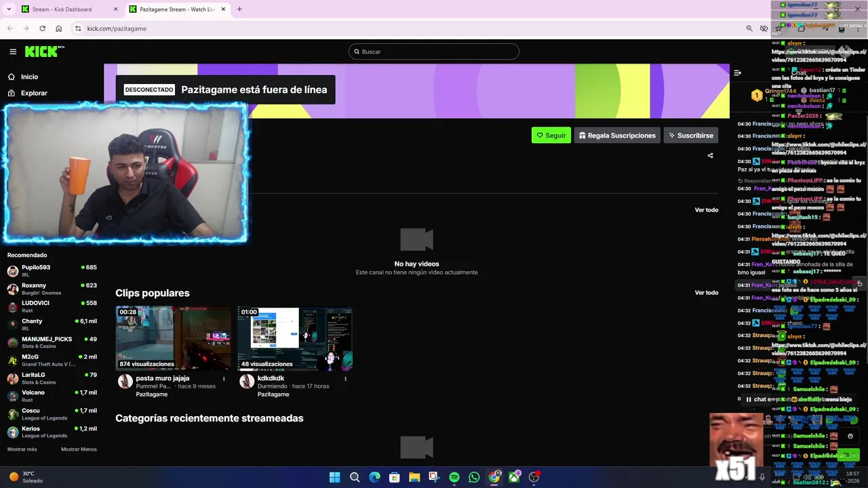Open recommended channel Coscu

tap(52, 414)
